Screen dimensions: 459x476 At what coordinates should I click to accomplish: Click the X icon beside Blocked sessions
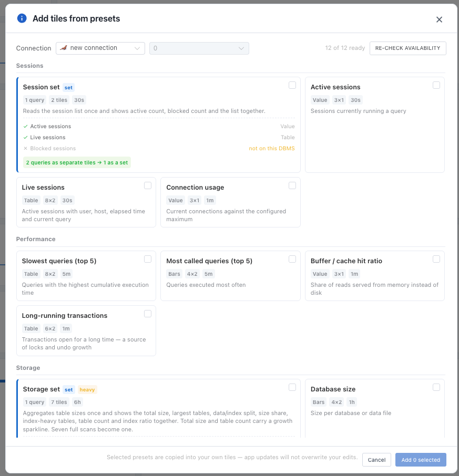26,149
